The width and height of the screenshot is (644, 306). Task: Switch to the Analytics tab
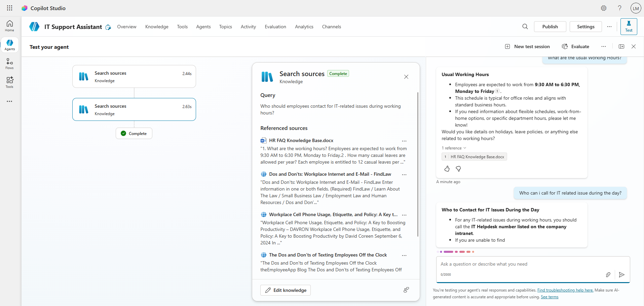304,27
